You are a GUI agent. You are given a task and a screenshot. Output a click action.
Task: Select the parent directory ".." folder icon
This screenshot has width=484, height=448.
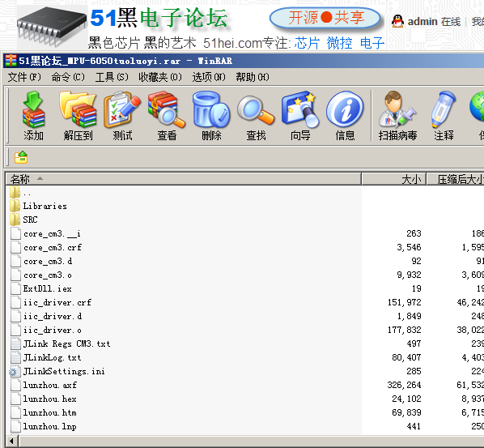pyautogui.click(x=15, y=192)
